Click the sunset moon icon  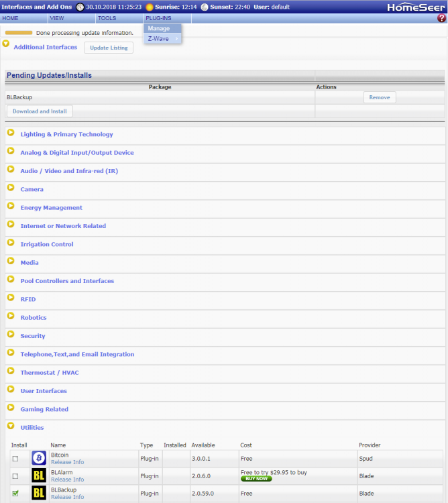(x=204, y=7)
